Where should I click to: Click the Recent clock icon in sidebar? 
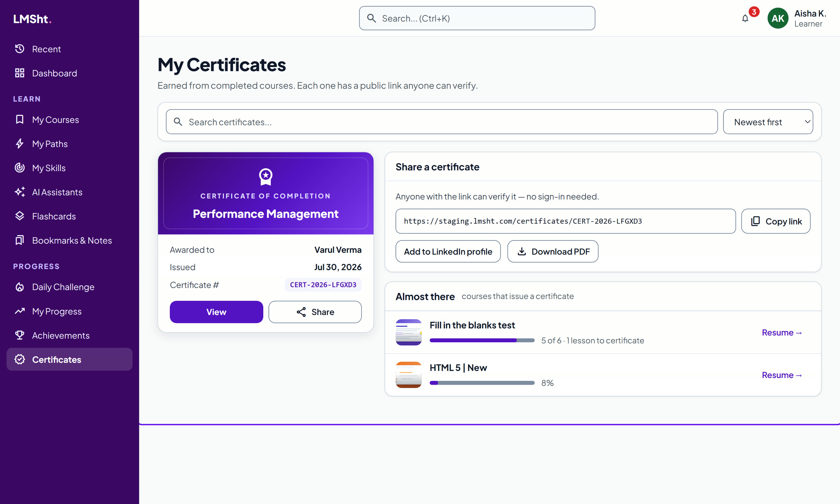coord(20,49)
